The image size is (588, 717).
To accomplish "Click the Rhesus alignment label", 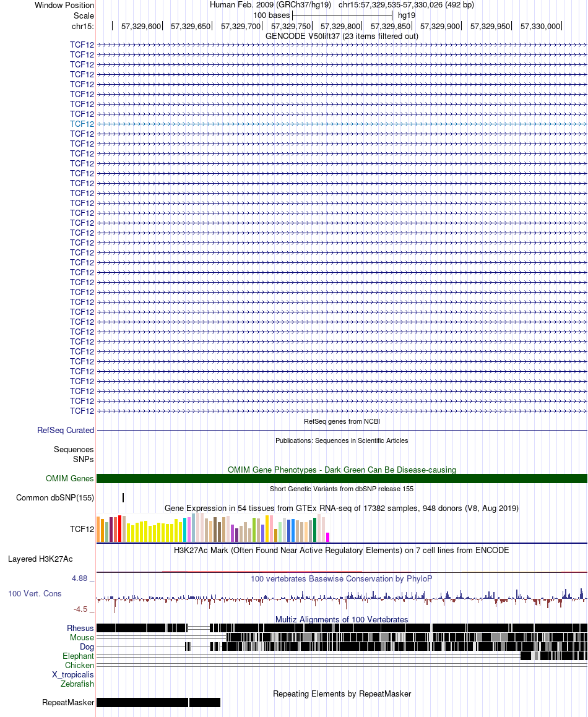I will coord(80,629).
